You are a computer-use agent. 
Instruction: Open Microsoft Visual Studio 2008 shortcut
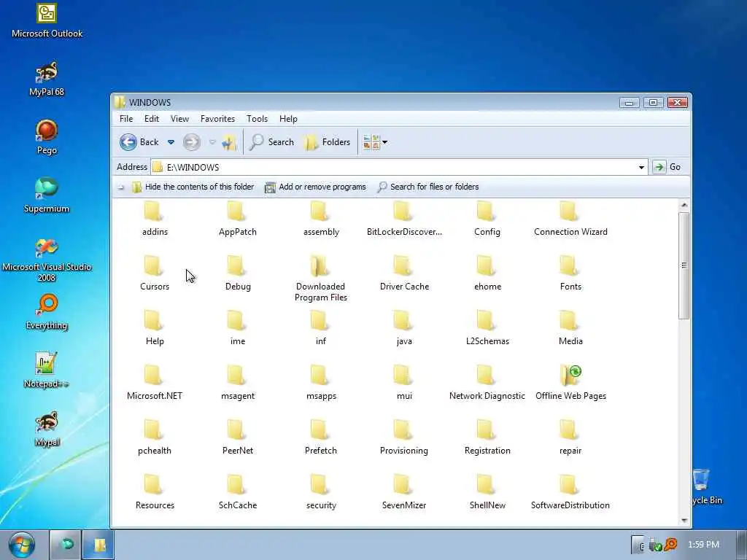point(47,260)
